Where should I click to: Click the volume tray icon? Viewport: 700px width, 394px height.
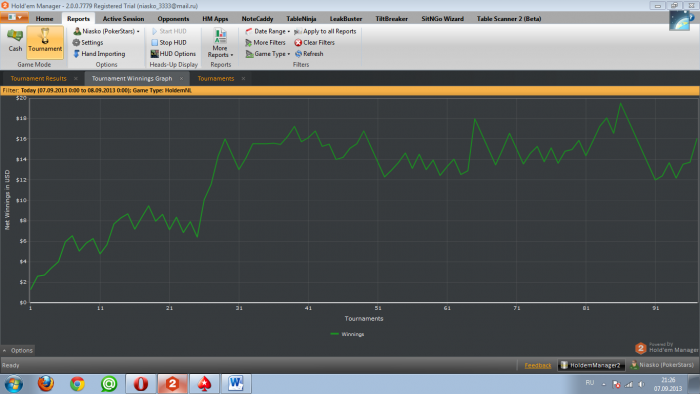click(x=641, y=384)
